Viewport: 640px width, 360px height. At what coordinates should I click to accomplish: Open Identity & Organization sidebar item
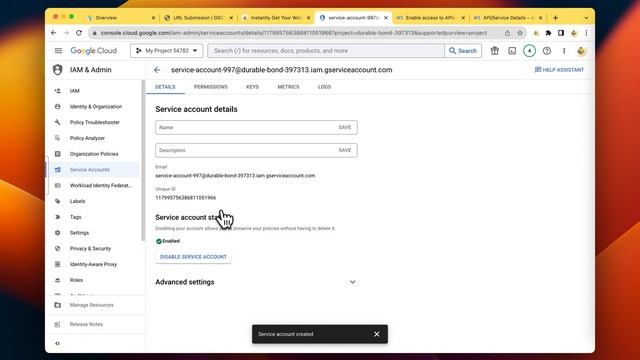coord(94,107)
